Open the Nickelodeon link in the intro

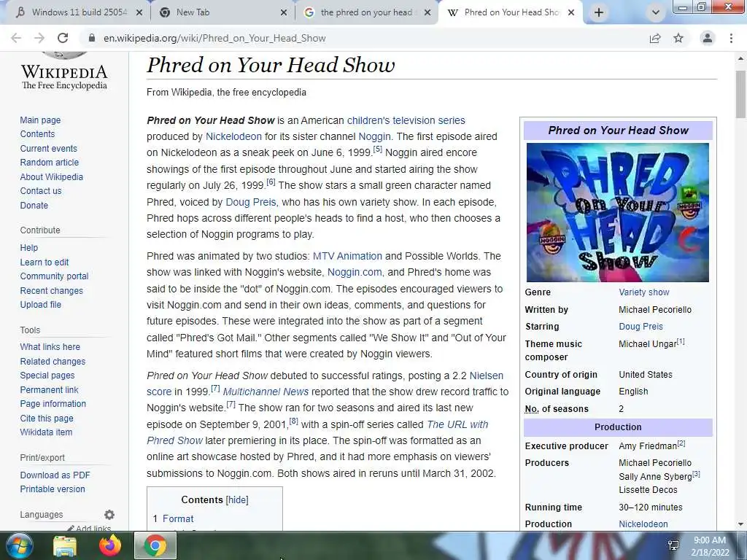[233, 136]
